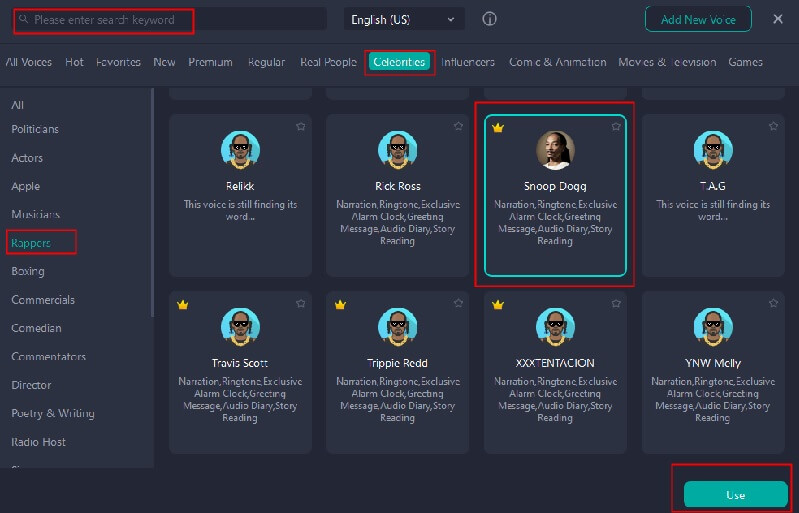Switch to the Regular tab
Image resolution: width=799 pixels, height=513 pixels.
tap(267, 62)
